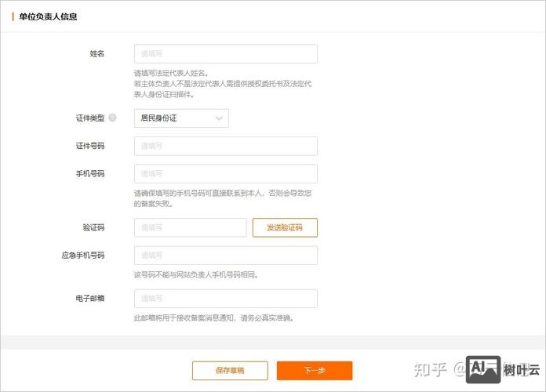
Task: Click the 电子邮箱 email input field
Action: [x=226, y=299]
